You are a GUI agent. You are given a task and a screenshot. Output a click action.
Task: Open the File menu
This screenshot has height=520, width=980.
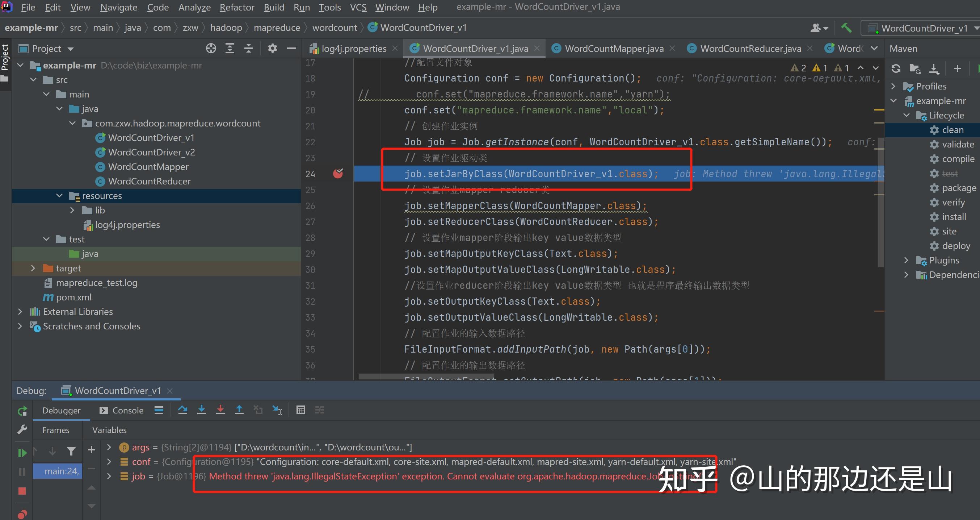28,7
